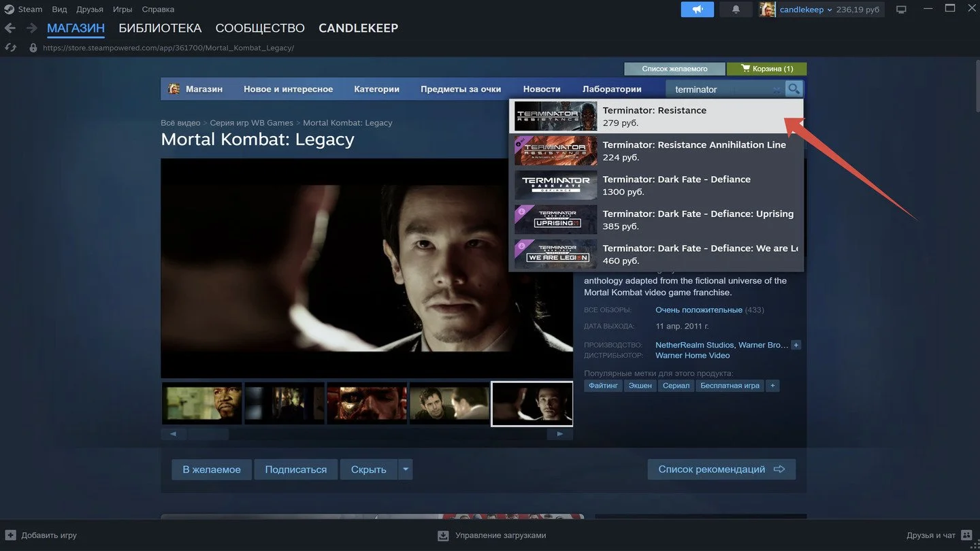Click the В желаемое button

point(212,469)
